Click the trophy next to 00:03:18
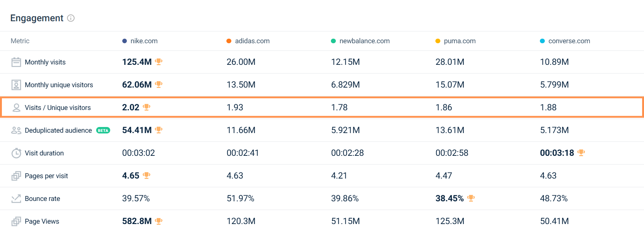 [x=581, y=153]
